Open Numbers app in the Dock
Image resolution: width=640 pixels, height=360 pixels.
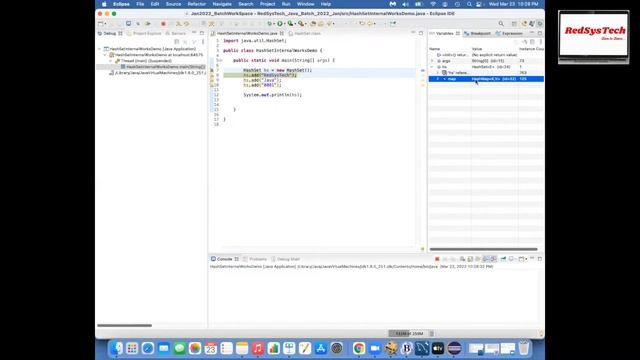(x=273, y=348)
